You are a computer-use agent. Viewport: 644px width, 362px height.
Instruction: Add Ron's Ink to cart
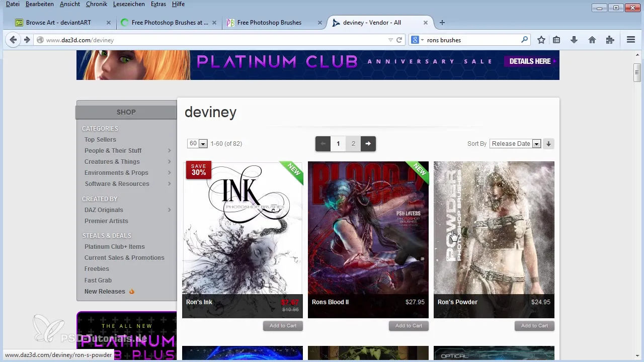(283, 326)
